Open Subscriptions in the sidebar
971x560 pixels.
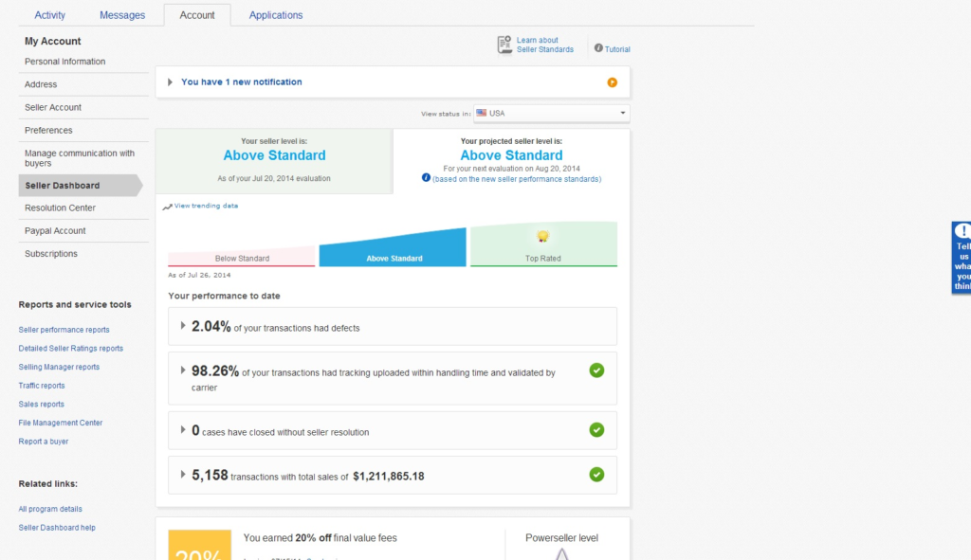[x=51, y=254]
